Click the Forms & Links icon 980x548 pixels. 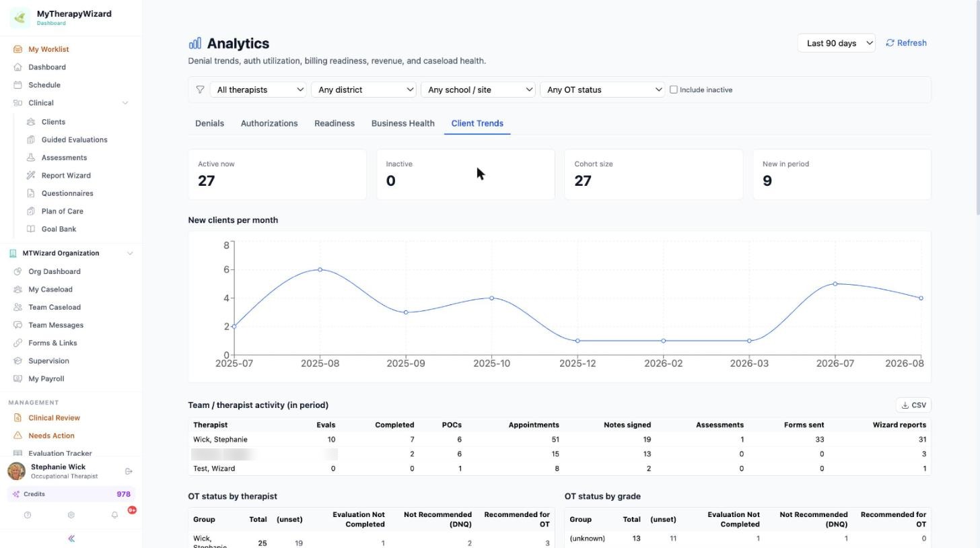click(x=17, y=343)
